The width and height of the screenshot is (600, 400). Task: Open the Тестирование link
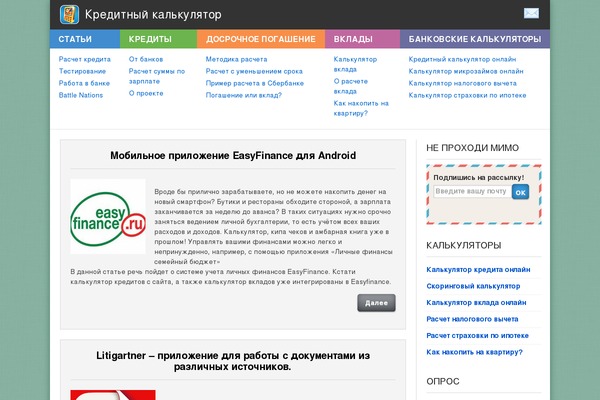(82, 71)
